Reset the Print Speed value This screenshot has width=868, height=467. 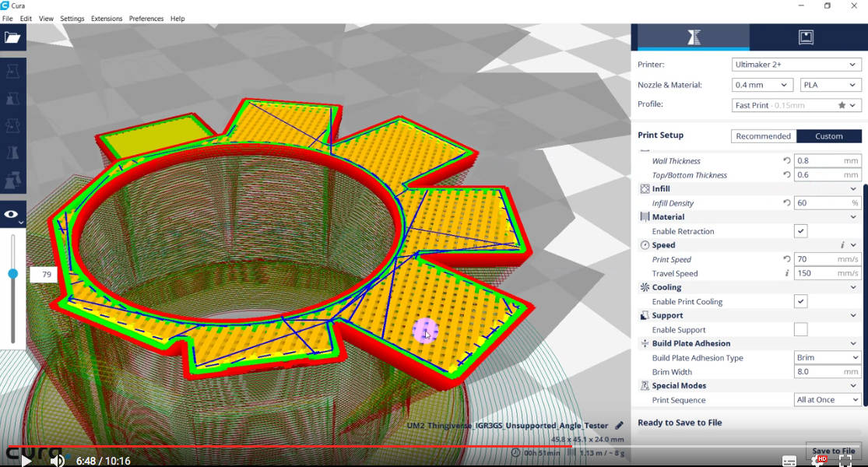tap(786, 259)
